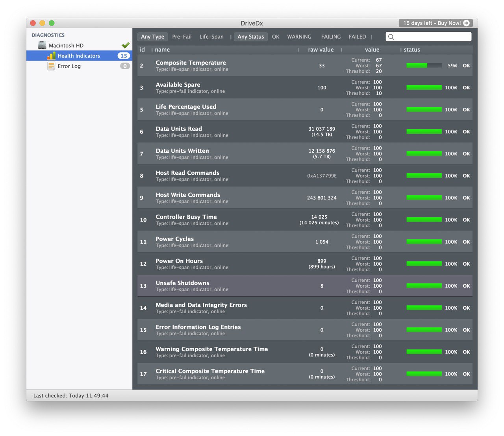Click raw value 243 801 324
504x436 pixels.
pyautogui.click(x=322, y=198)
